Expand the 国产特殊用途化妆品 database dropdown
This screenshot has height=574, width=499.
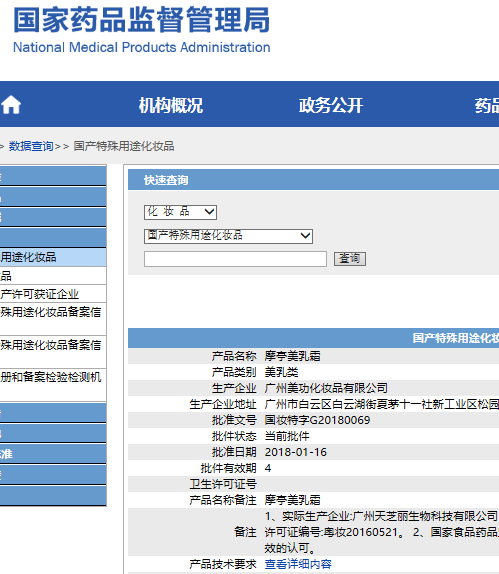tap(228, 236)
